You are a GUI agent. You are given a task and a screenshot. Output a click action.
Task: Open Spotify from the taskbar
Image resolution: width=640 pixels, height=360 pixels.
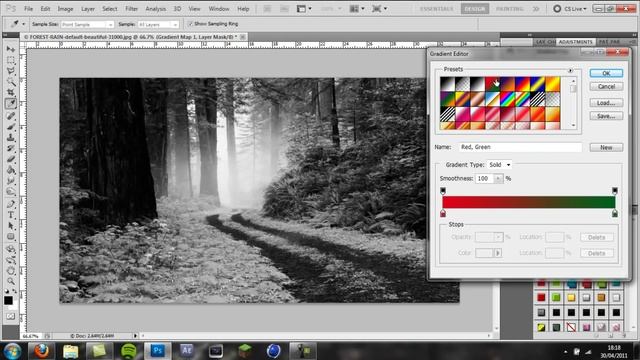tap(129, 351)
